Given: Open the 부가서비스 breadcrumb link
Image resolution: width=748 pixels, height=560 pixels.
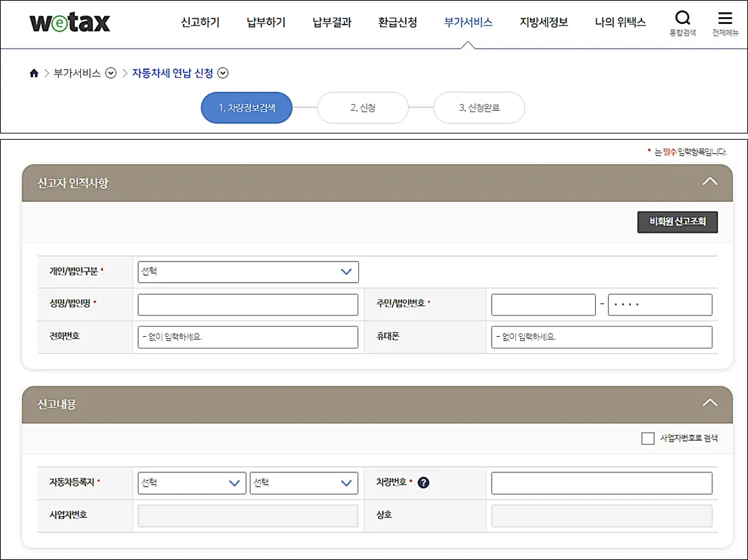Looking at the screenshot, I should click(x=77, y=73).
